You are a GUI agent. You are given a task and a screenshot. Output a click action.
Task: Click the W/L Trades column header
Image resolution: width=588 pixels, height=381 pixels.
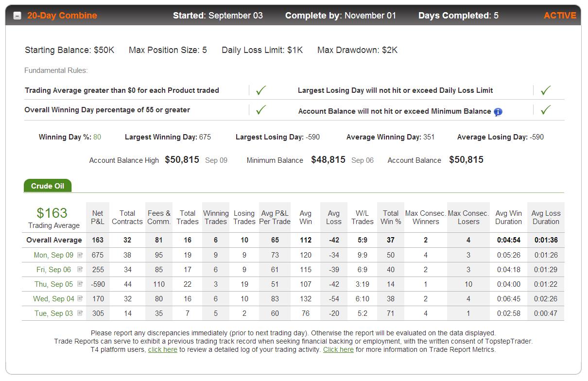click(x=363, y=217)
